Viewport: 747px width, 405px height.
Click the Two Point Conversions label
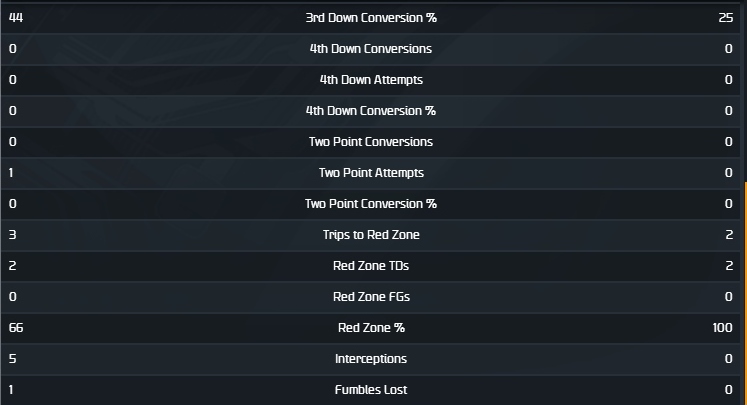coord(371,141)
